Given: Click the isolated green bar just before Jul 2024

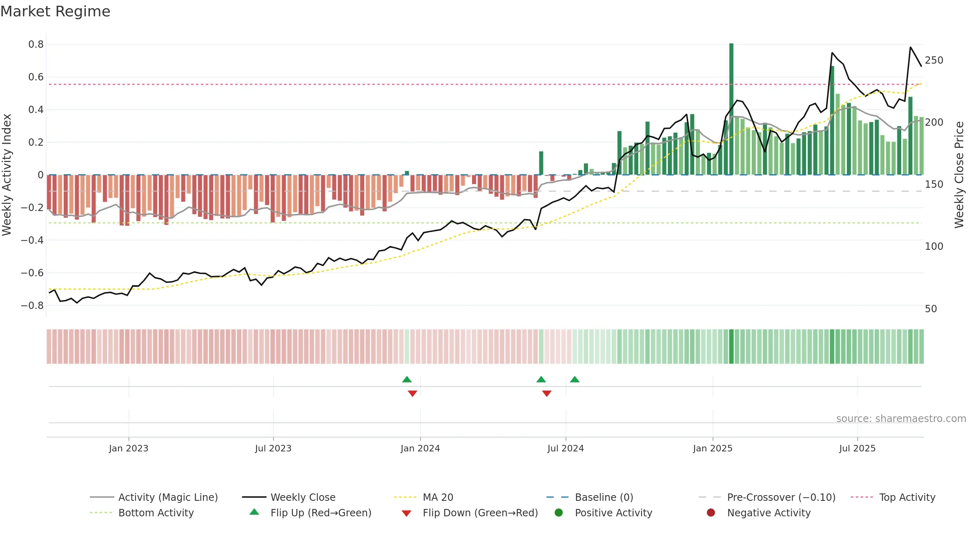Looking at the screenshot, I should [541, 163].
